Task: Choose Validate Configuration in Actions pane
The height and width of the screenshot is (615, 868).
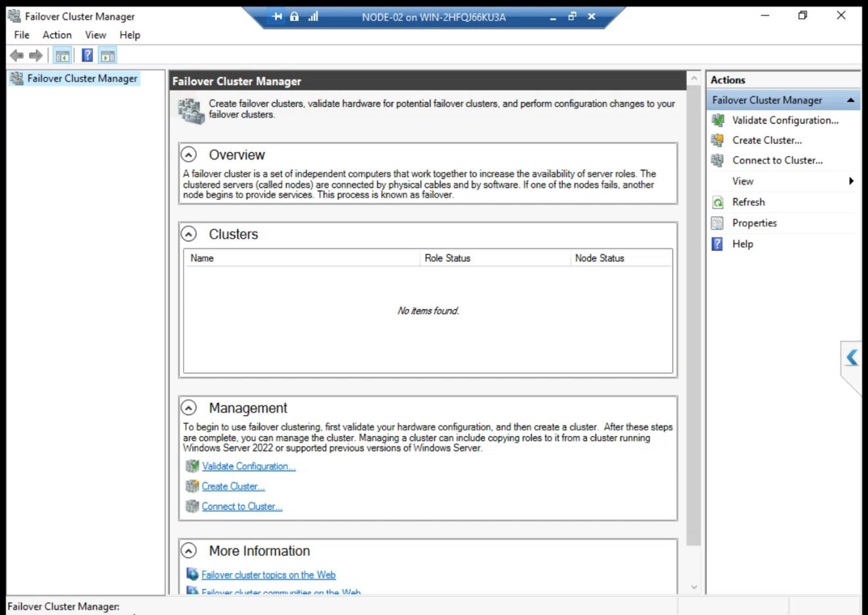Action: (785, 120)
